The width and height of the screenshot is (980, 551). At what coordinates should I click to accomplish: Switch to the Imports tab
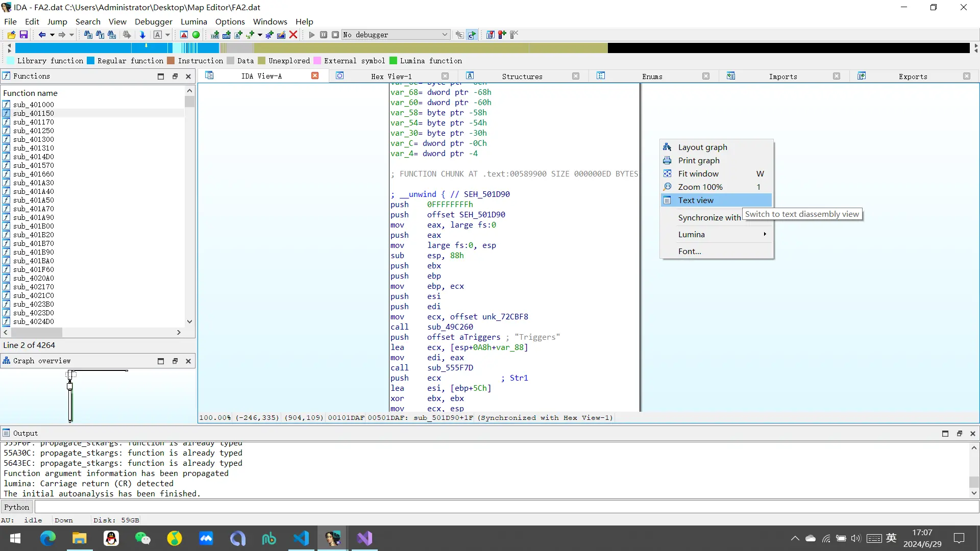click(782, 76)
